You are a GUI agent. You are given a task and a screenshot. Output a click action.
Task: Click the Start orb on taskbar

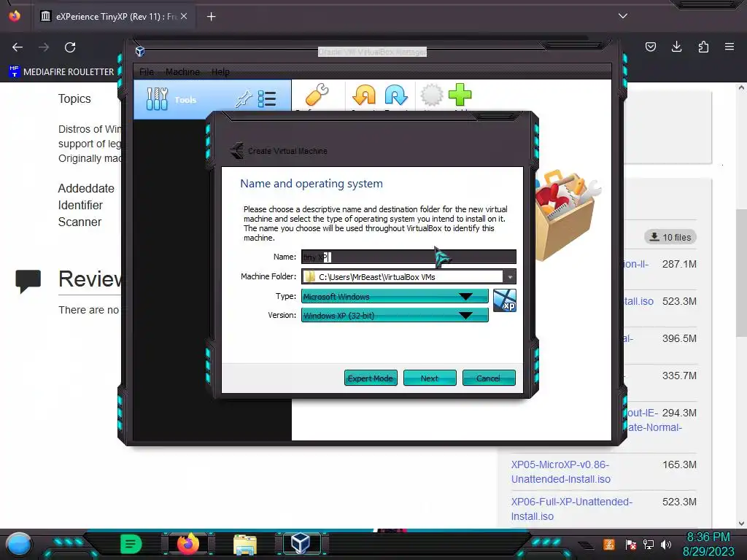click(x=18, y=545)
